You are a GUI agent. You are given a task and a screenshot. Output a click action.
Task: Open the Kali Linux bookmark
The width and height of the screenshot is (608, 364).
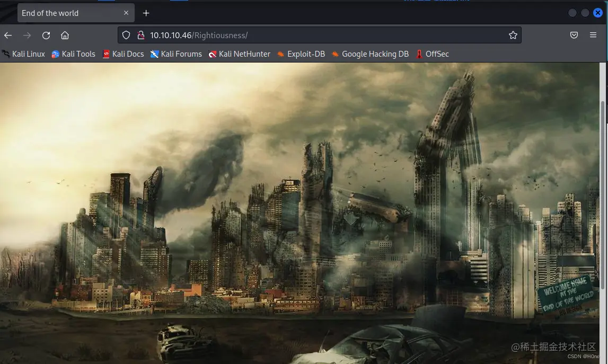click(24, 54)
